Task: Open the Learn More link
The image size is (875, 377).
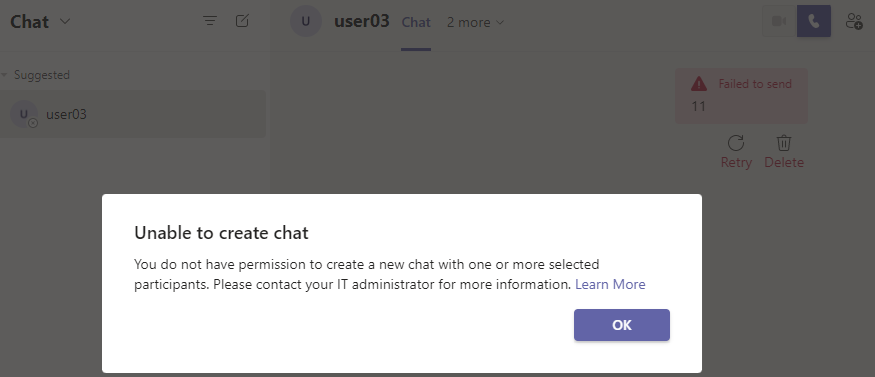Action: click(610, 284)
